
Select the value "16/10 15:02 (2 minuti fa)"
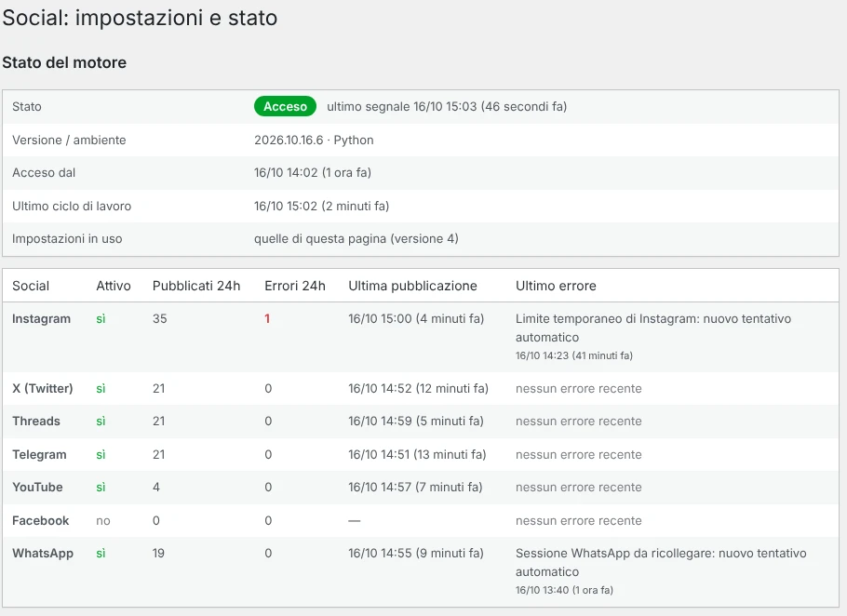[321, 207]
